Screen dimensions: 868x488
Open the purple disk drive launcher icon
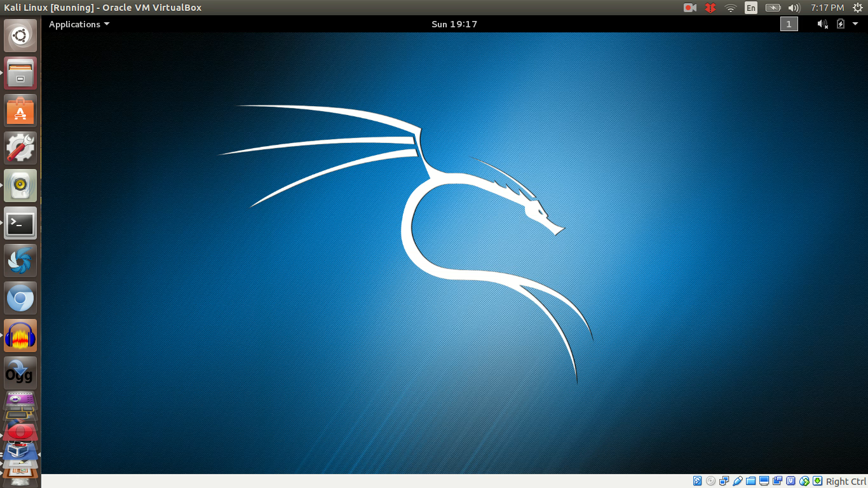20,401
